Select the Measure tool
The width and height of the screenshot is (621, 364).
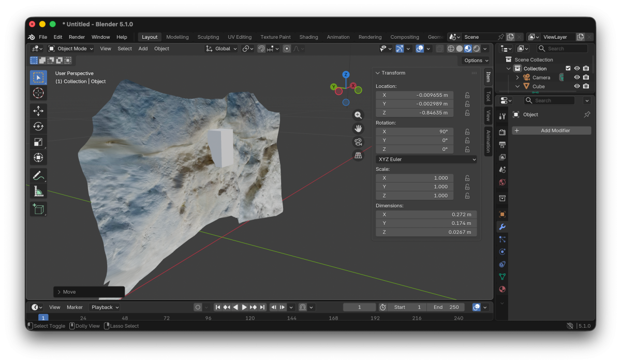click(x=38, y=192)
